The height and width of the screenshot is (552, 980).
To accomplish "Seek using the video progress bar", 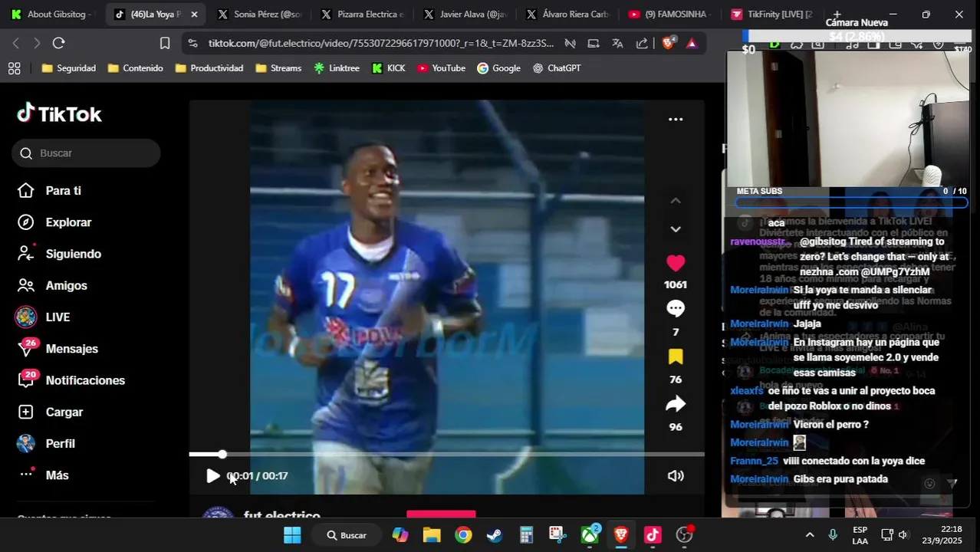I will click(446, 455).
